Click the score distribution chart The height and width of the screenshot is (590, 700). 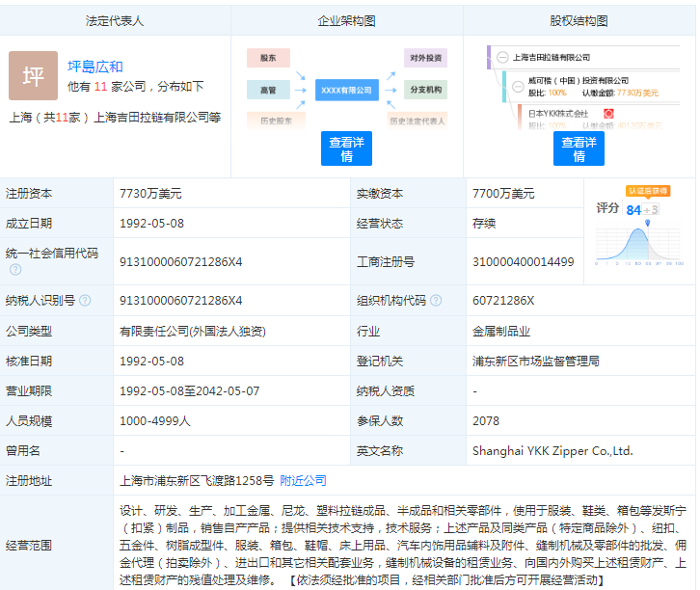639,245
